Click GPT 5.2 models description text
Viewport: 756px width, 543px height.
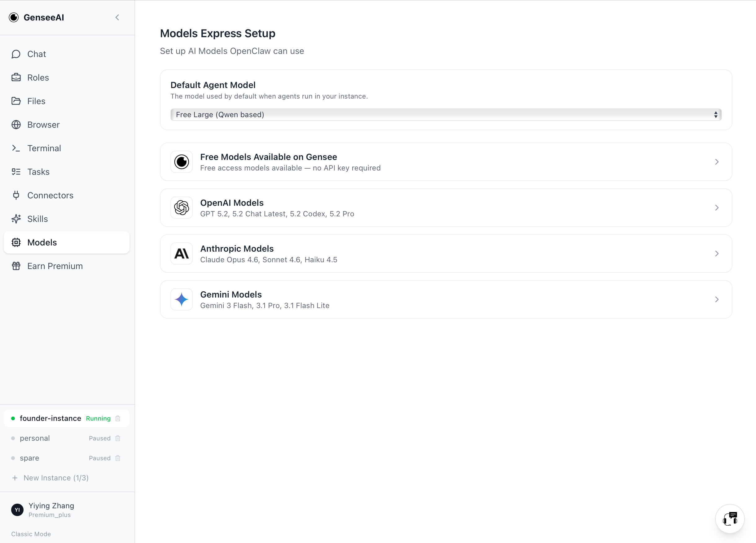pyautogui.click(x=277, y=214)
